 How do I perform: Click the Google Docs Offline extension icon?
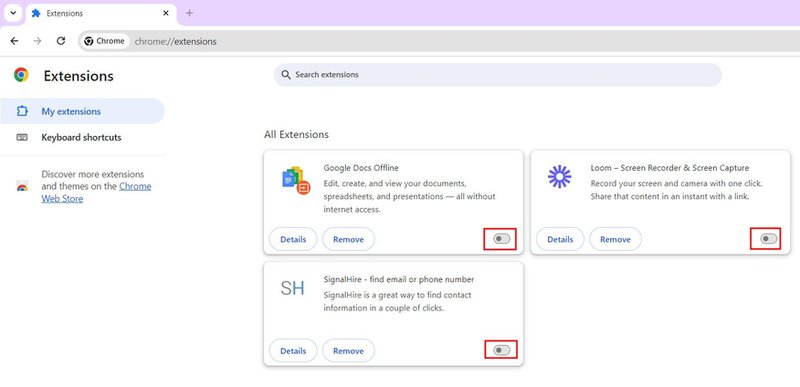coord(296,180)
